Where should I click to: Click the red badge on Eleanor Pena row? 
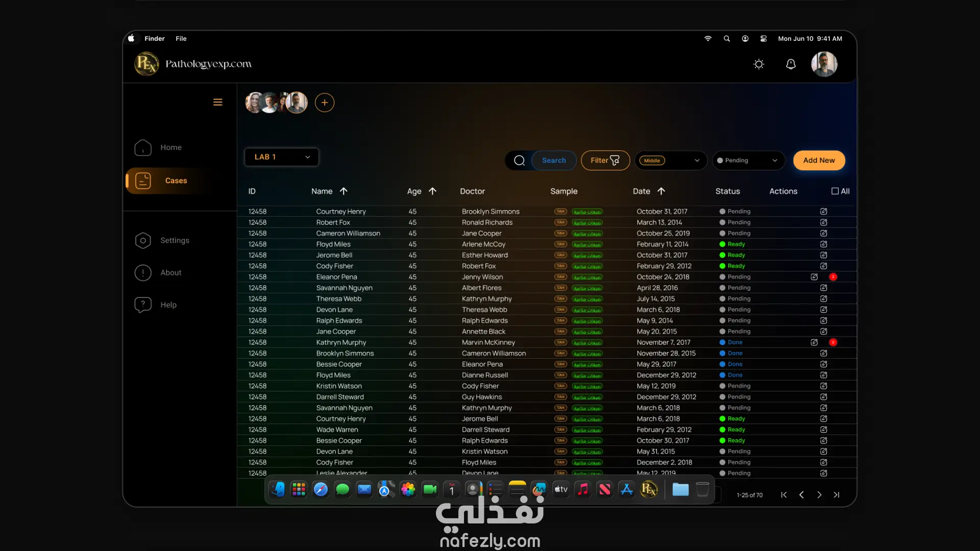tap(833, 277)
